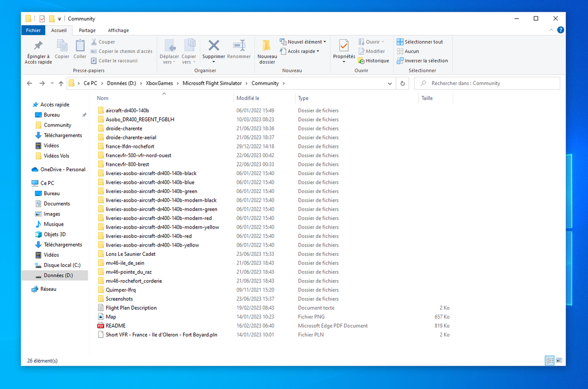Pin folder with Épingler à Accès rapide
Viewport: 588px width, 389px height.
(38, 52)
